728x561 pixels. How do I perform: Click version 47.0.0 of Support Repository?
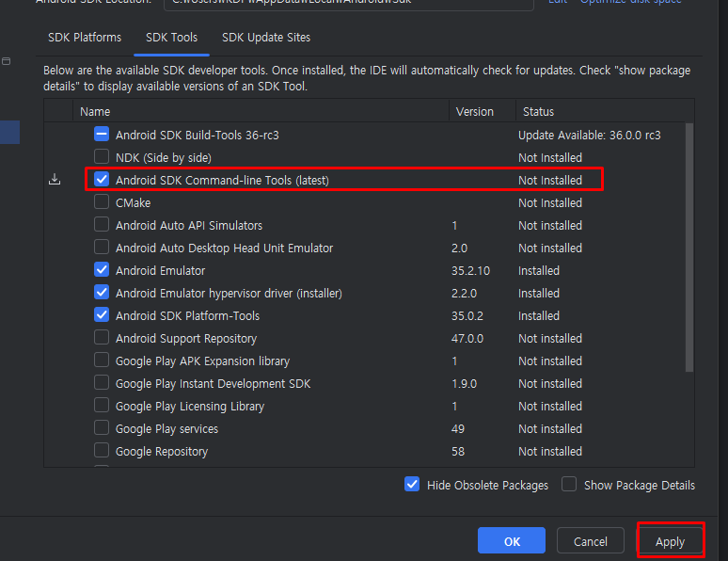(x=467, y=338)
